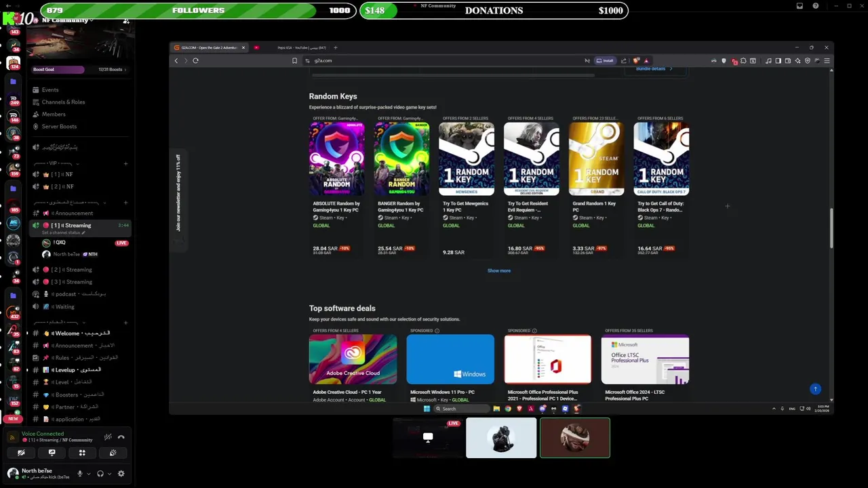Click the browser Install app button
868x488 pixels.
point(605,61)
